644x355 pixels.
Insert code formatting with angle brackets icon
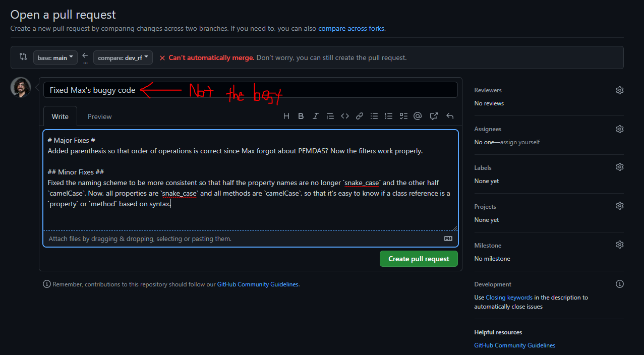click(345, 116)
